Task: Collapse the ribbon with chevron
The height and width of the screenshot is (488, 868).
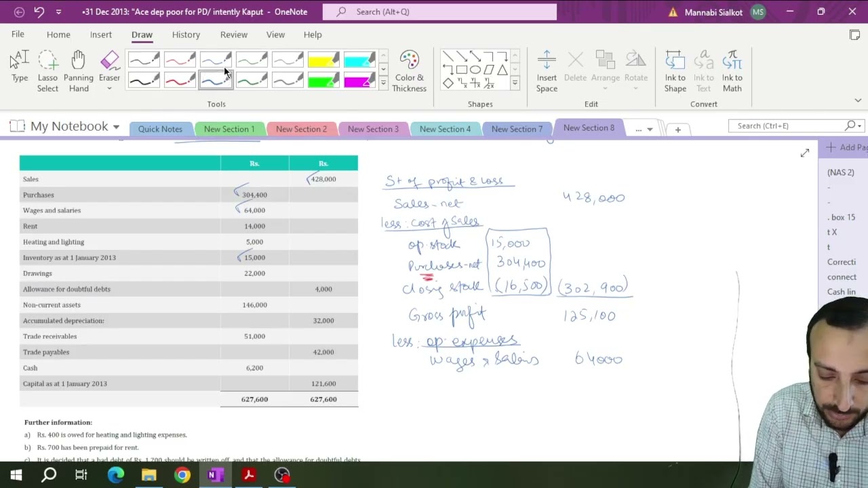Action: click(x=858, y=100)
